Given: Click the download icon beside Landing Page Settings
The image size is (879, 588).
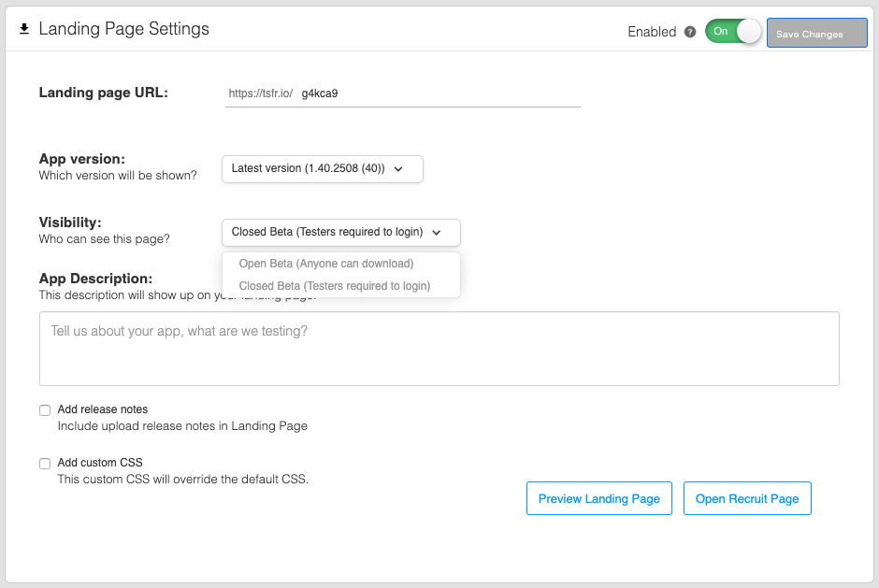Looking at the screenshot, I should [24, 28].
